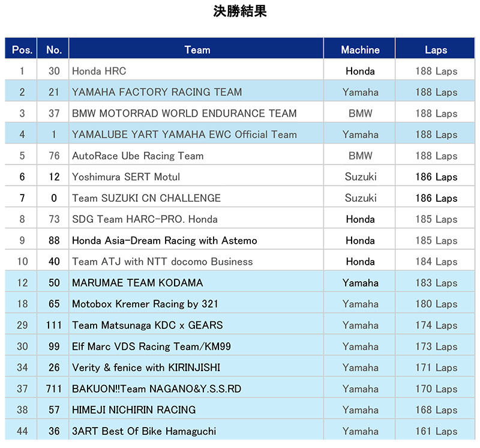Click position 29 in Team Matsunaga row
This screenshot has height=448, width=480.
click(21, 325)
